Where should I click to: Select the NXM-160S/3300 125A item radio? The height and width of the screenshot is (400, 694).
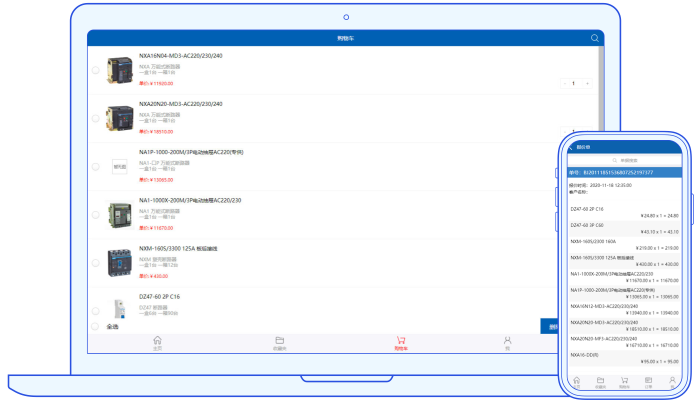[x=96, y=263]
